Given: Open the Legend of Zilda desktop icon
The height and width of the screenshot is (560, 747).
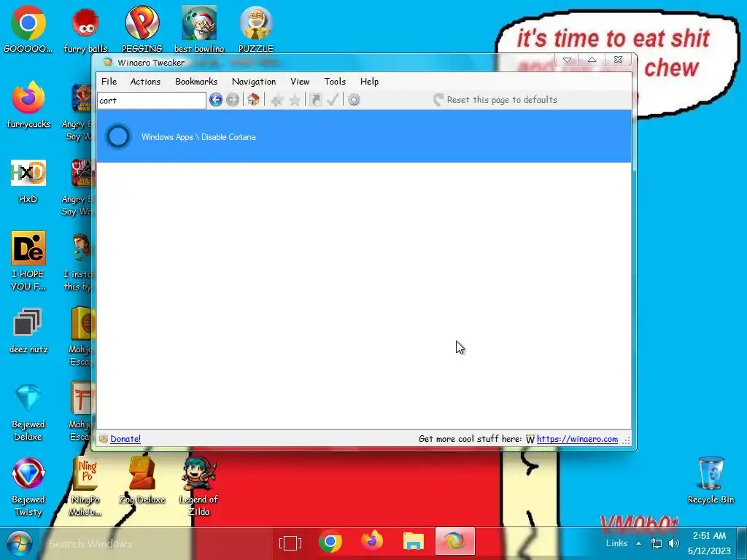Looking at the screenshot, I should tap(198, 486).
